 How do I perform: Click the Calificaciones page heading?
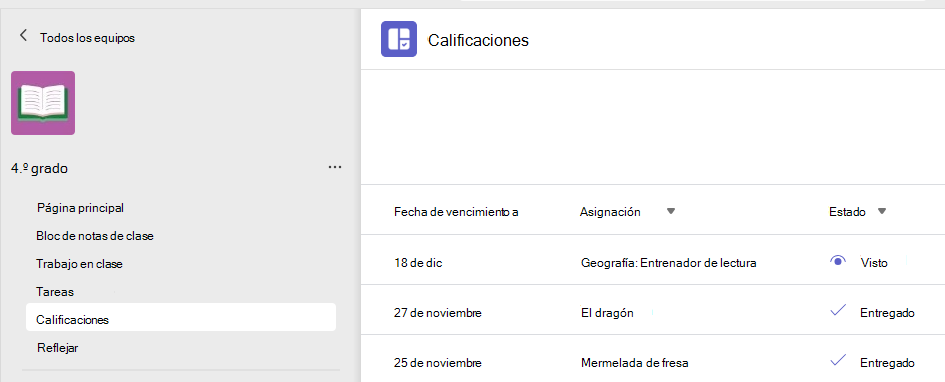pos(479,40)
